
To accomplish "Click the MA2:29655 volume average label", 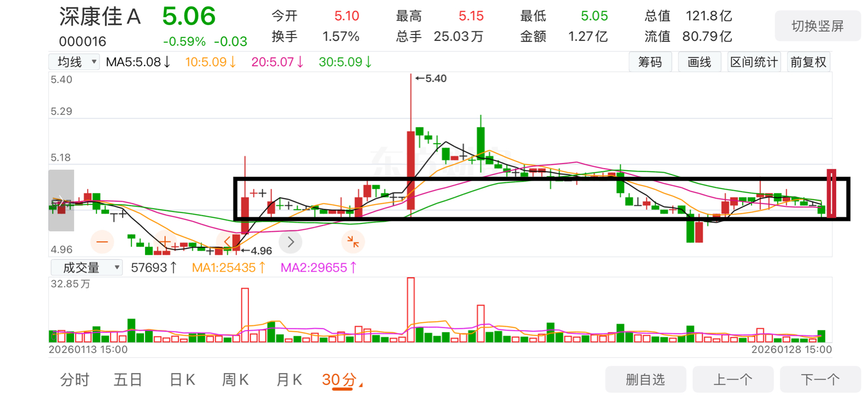I will point(319,268).
